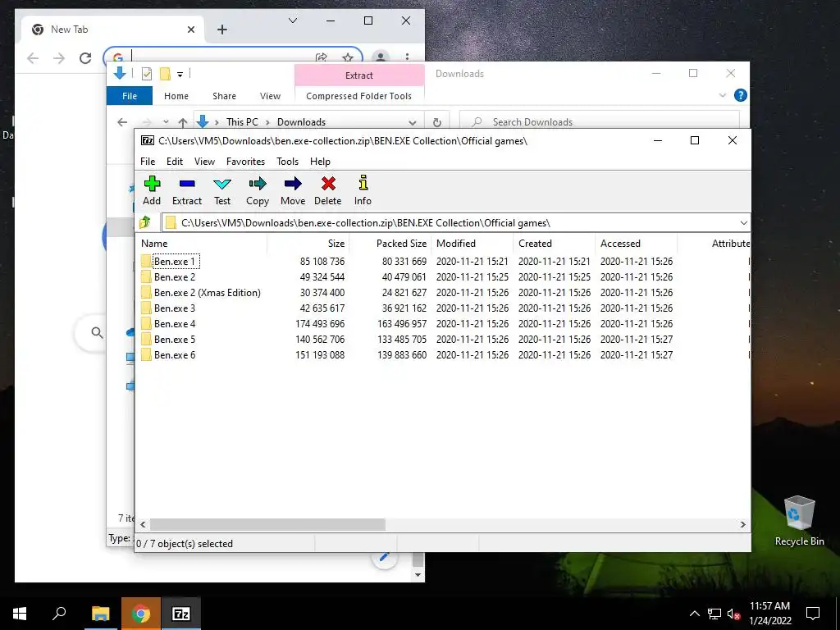The height and width of the screenshot is (630, 840).
Task: Select the Ben.exe 1 folder icon
Action: (146, 262)
